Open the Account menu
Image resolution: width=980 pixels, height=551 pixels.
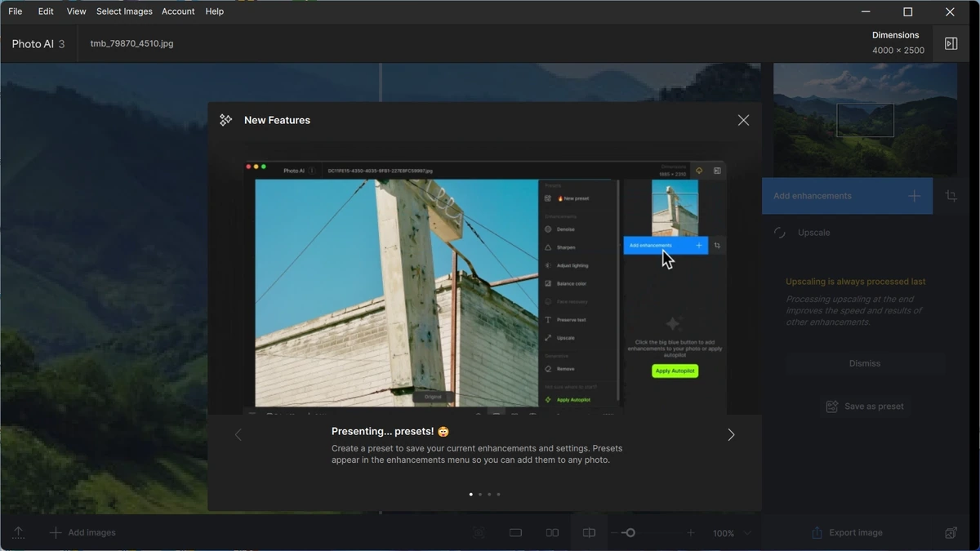(x=178, y=11)
